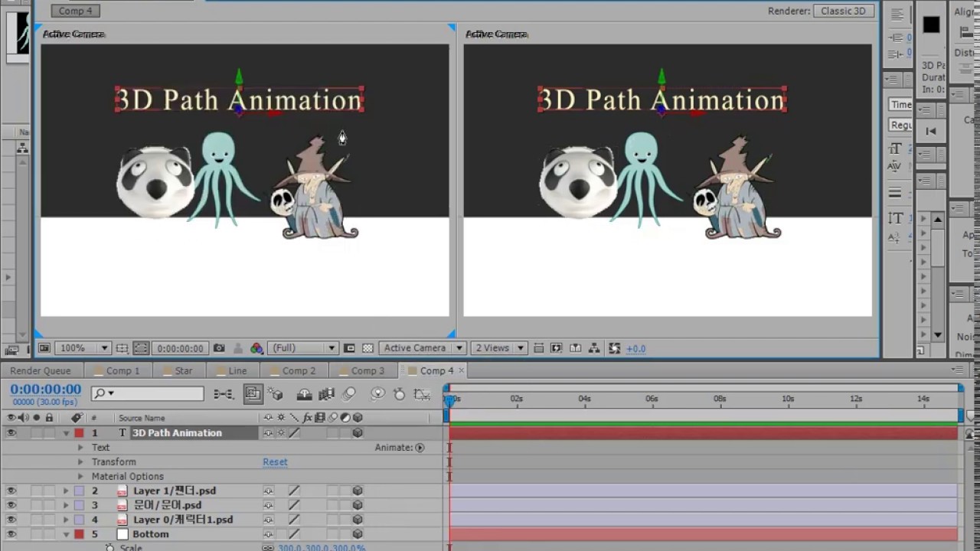Click the red label swatch of the Bottom layer
The width and height of the screenshot is (980, 551).
pyautogui.click(x=79, y=534)
